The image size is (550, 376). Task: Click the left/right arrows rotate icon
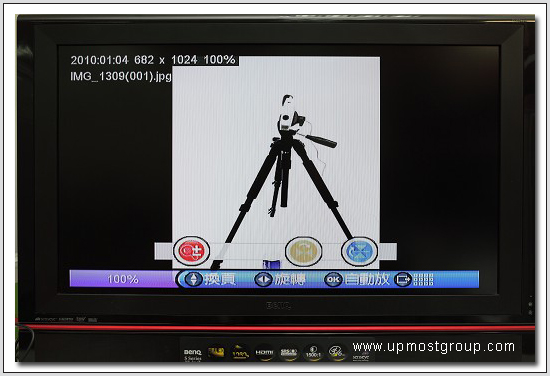[263, 279]
